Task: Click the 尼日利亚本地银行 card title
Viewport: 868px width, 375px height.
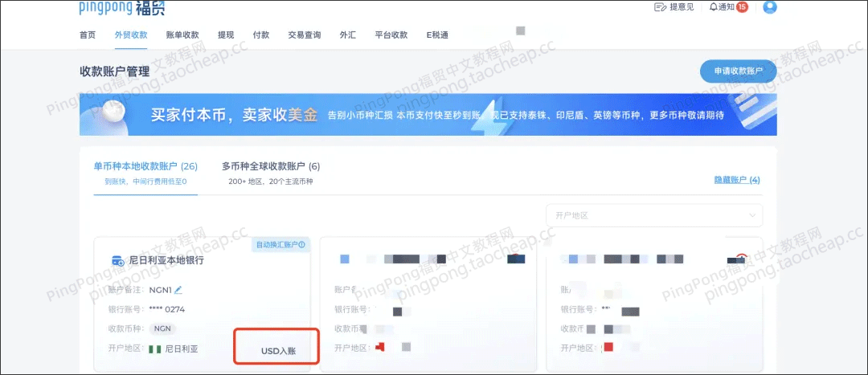Action: pyautogui.click(x=166, y=260)
